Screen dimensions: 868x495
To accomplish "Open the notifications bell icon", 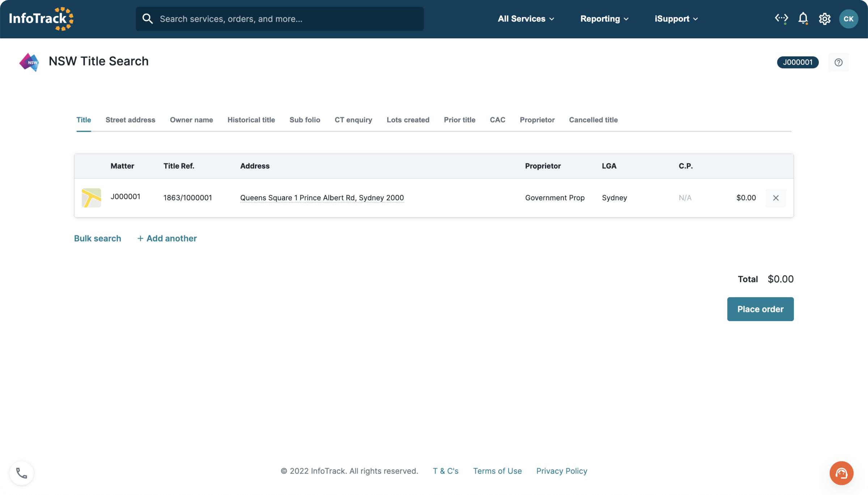I will pos(803,19).
